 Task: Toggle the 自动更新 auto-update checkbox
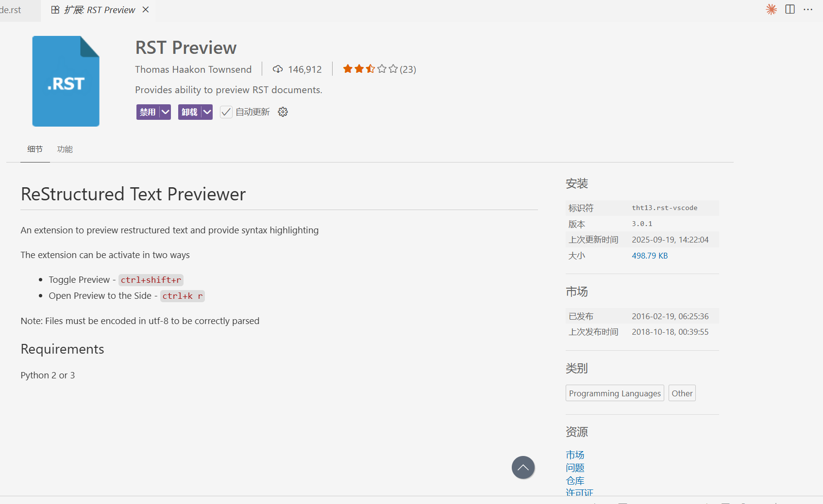click(x=226, y=112)
